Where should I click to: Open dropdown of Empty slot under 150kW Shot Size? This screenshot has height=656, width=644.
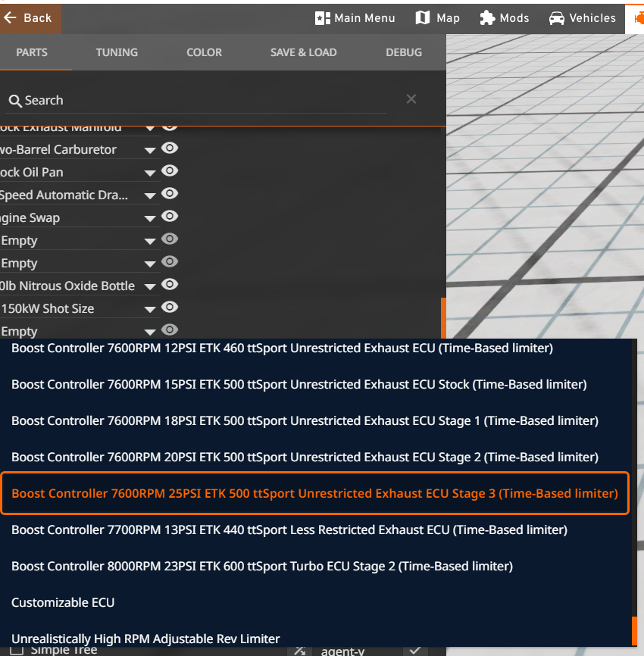tap(150, 333)
